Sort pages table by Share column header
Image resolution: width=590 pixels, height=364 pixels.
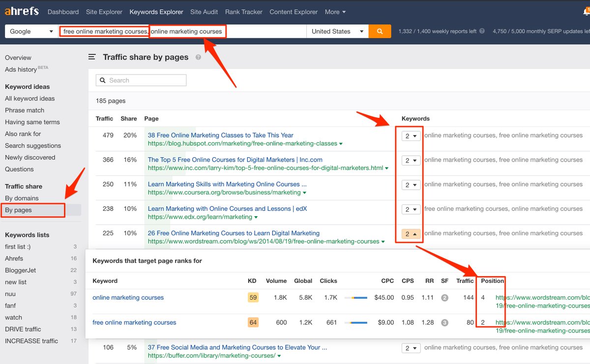(129, 119)
